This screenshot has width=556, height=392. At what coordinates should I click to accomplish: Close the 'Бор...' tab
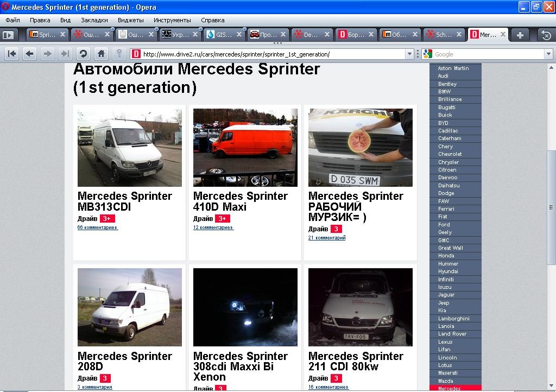pos(371,34)
